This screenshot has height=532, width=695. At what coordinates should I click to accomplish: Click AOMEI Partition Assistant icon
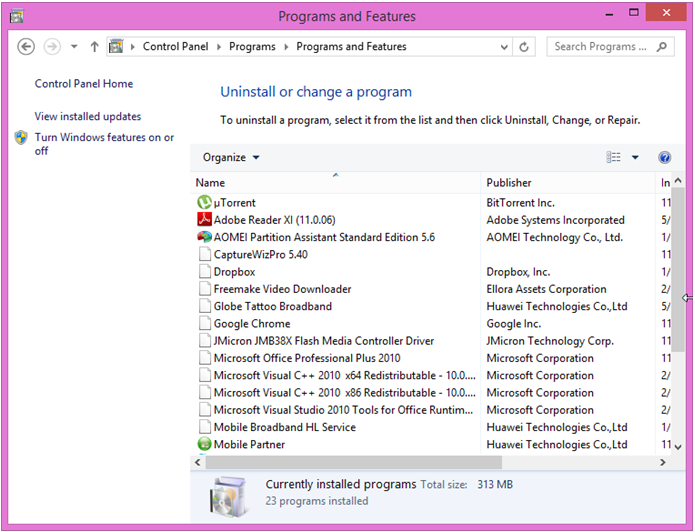[x=204, y=237]
